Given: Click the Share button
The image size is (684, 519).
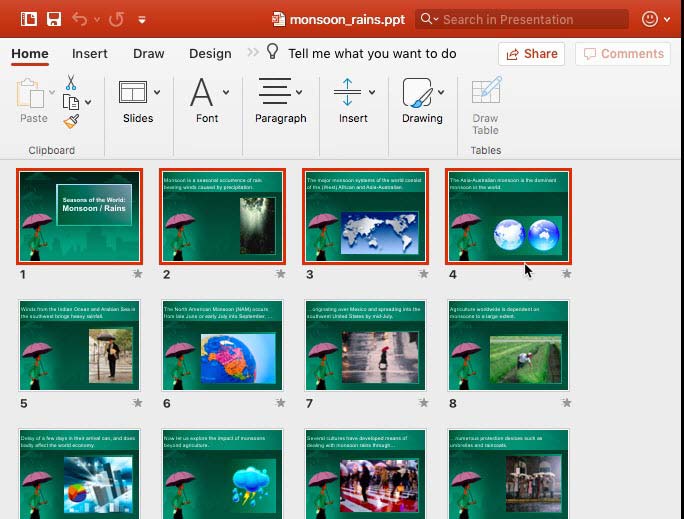Looking at the screenshot, I should point(531,54).
